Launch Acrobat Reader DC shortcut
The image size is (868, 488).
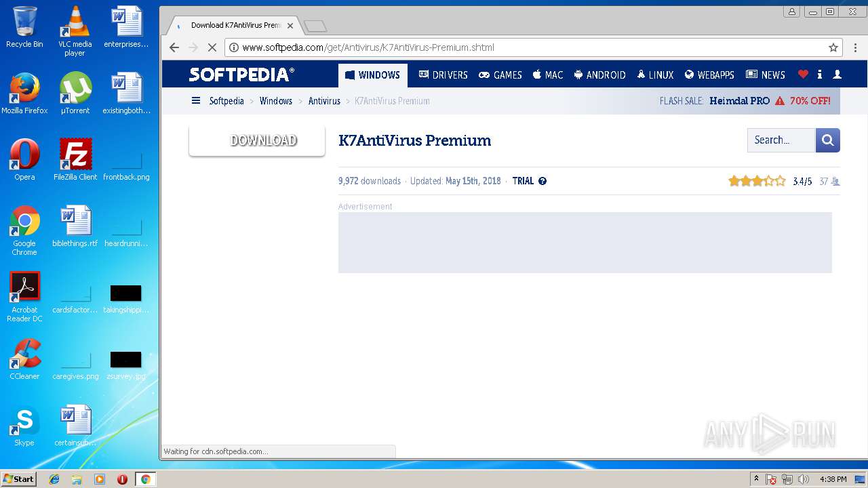point(24,297)
